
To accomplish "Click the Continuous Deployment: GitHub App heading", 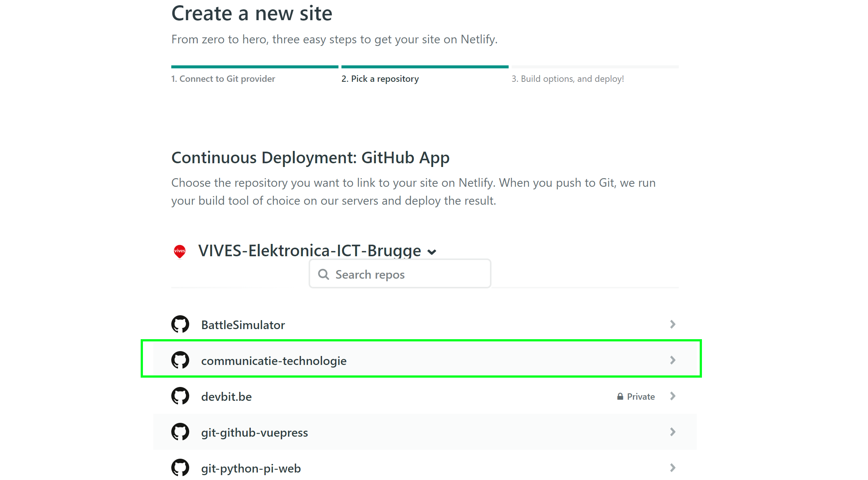I will click(x=310, y=158).
